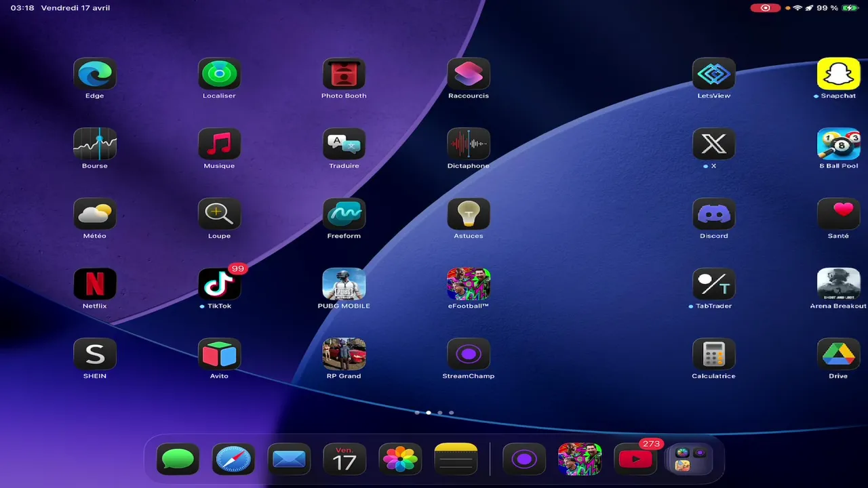Open the Météo weather app
The width and height of the screenshot is (868, 488).
point(95,214)
